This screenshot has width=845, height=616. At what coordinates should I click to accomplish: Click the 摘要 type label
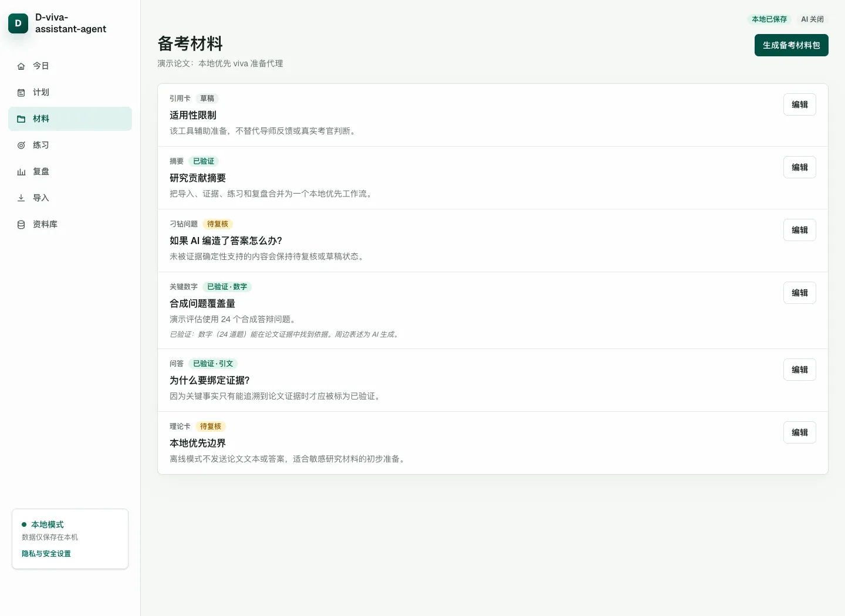pyautogui.click(x=177, y=161)
